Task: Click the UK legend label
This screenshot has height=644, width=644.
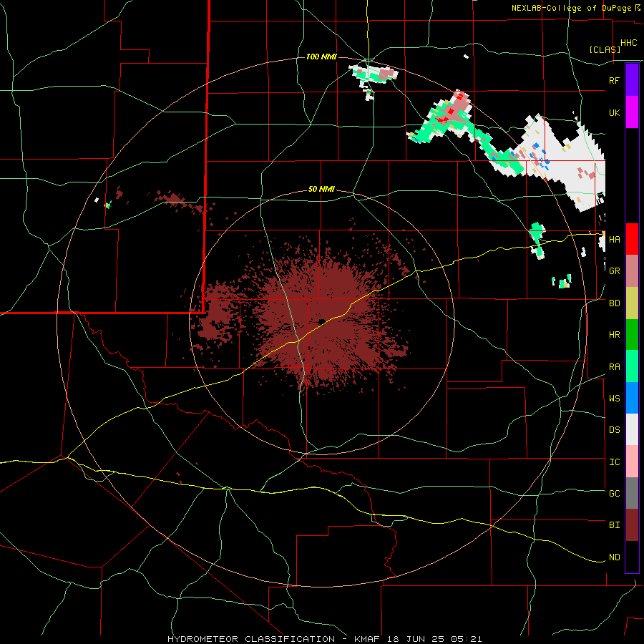Action: click(x=614, y=112)
